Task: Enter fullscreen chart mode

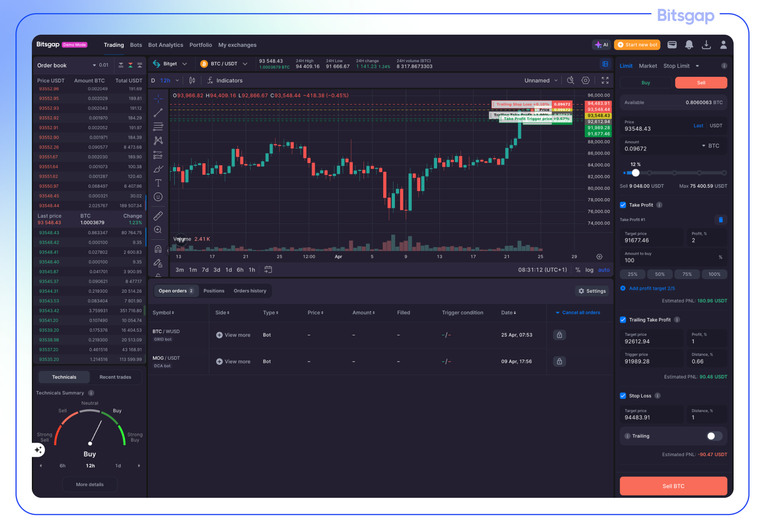Action: (605, 81)
